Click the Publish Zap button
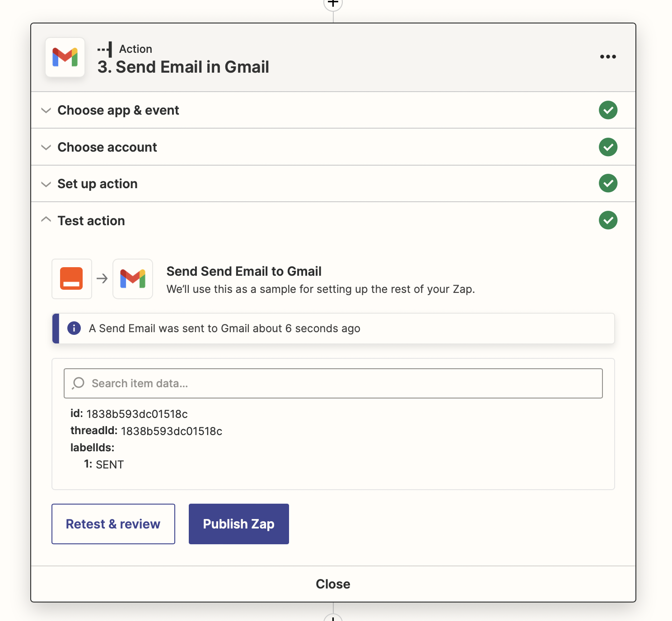This screenshot has height=621, width=672. click(238, 524)
